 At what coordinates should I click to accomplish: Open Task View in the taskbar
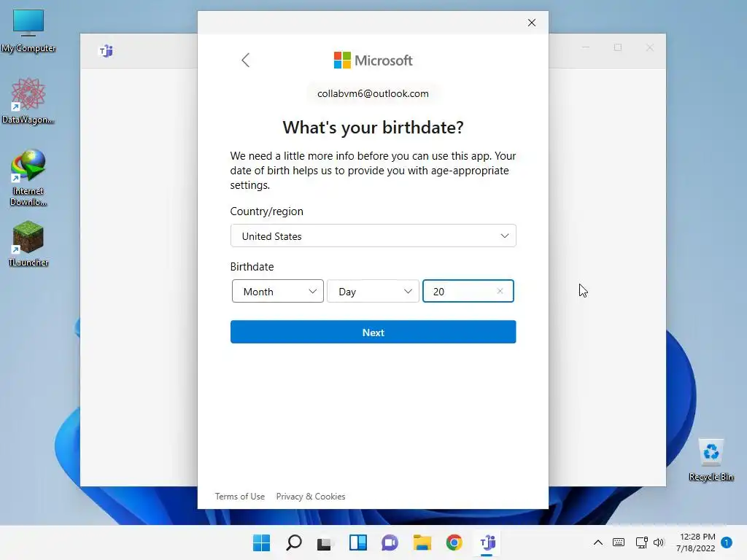pyautogui.click(x=325, y=542)
